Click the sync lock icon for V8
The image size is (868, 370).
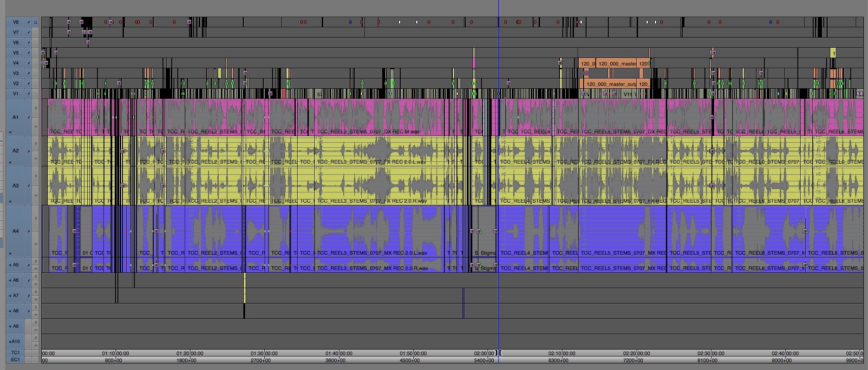[29, 22]
